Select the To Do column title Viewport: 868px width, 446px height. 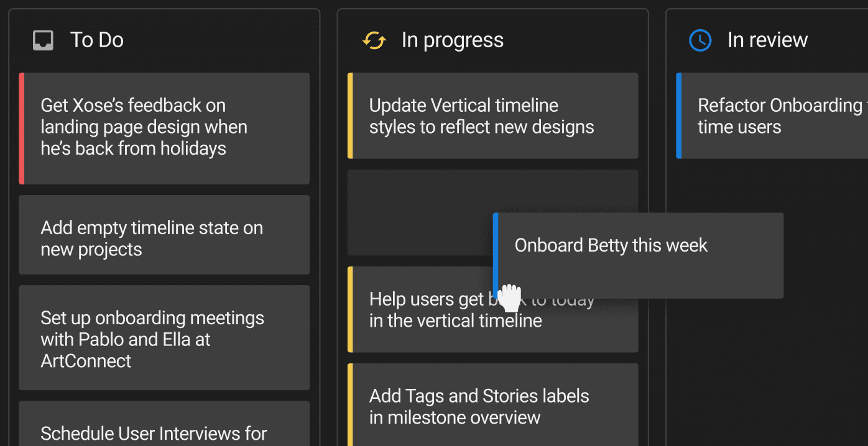tap(96, 40)
